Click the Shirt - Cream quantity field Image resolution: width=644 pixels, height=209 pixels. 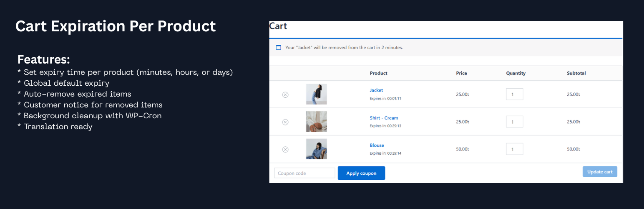pyautogui.click(x=514, y=122)
